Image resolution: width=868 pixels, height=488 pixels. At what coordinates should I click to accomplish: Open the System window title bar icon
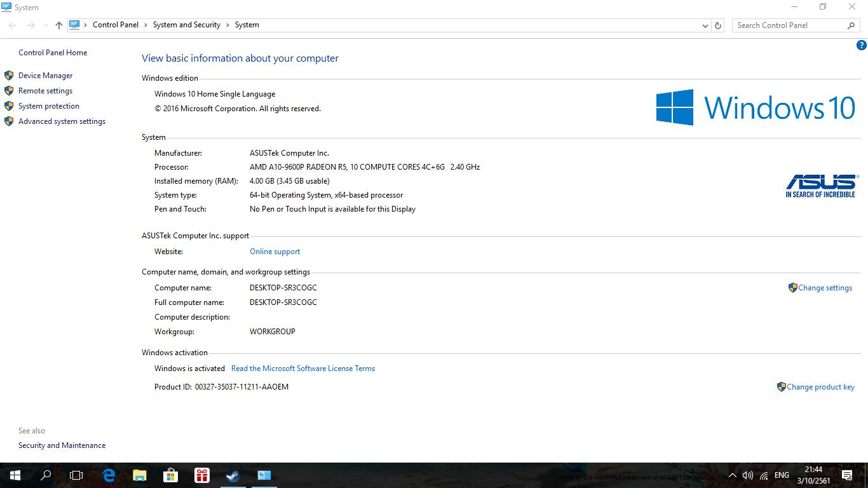(6, 7)
